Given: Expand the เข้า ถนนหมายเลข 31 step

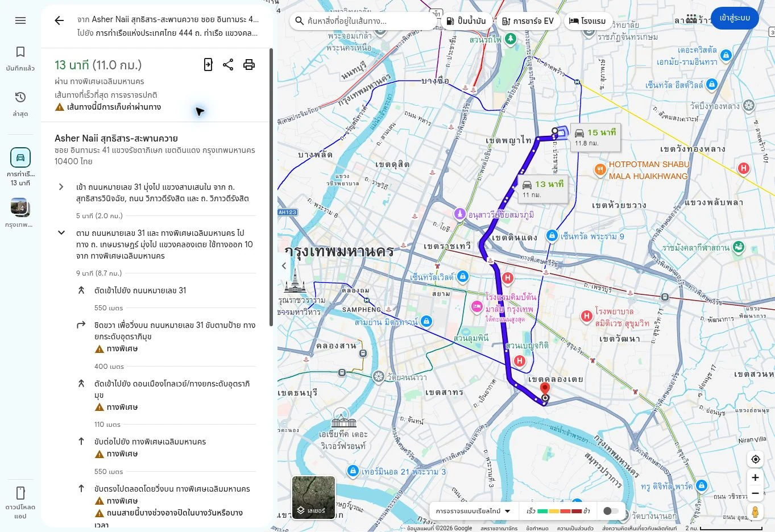Looking at the screenshot, I should 61,187.
